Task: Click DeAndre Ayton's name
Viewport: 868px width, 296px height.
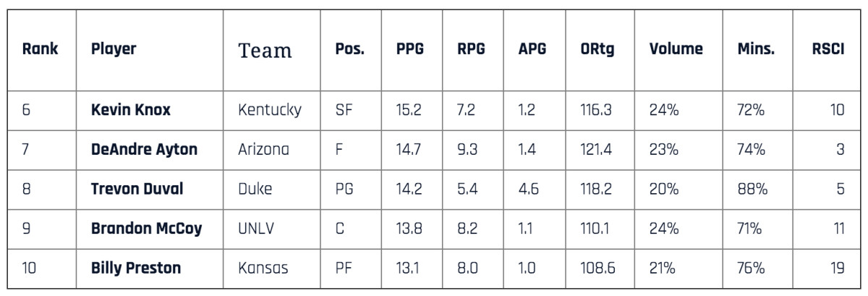Action: tap(144, 150)
